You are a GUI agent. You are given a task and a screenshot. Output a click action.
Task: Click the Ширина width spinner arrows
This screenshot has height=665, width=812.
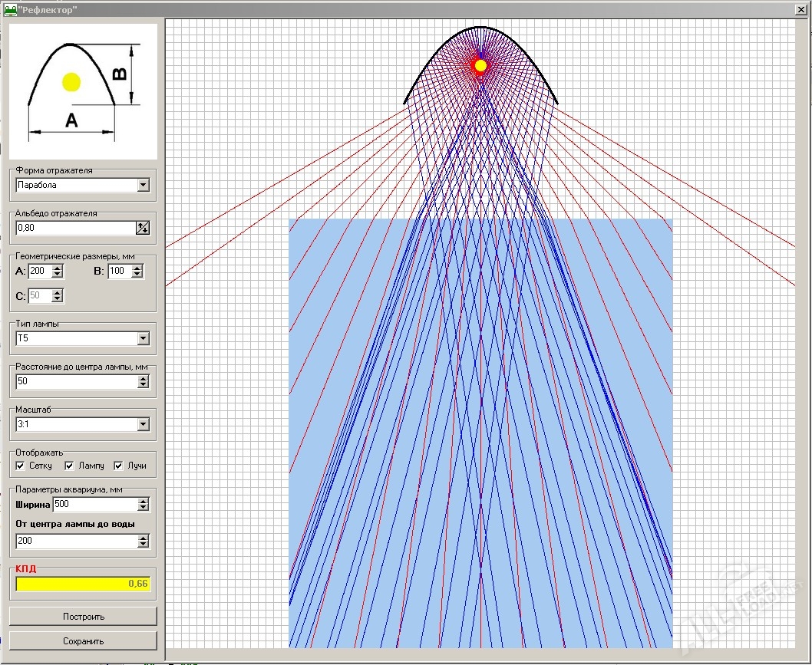(143, 504)
